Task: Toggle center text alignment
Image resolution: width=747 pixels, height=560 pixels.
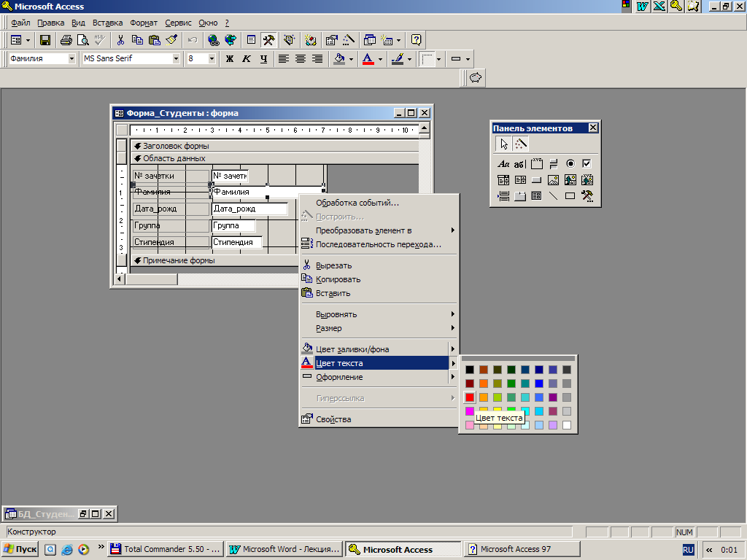Action: click(300, 58)
